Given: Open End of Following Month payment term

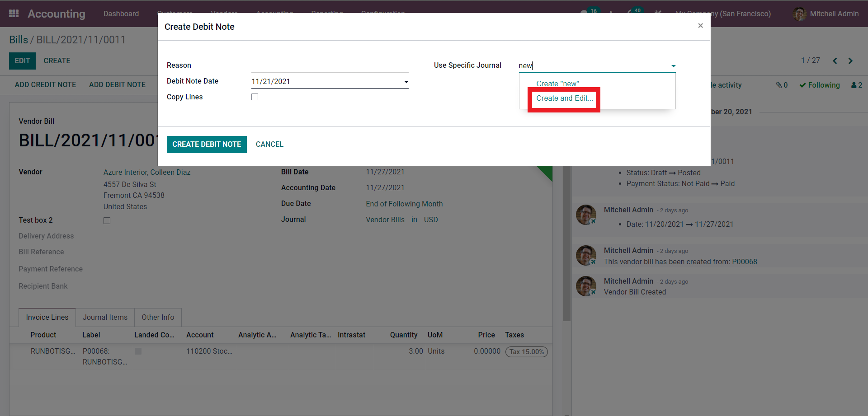Looking at the screenshot, I should click(x=404, y=204).
